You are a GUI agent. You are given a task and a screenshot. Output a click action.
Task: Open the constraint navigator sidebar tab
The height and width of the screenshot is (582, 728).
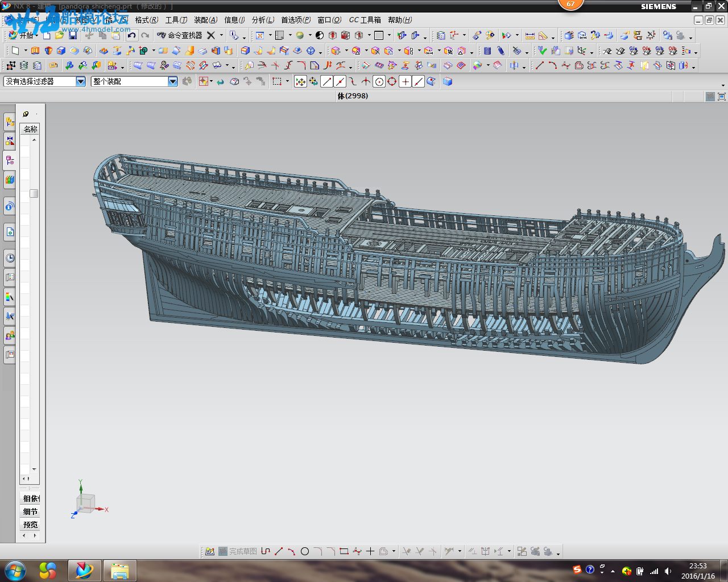(10, 140)
